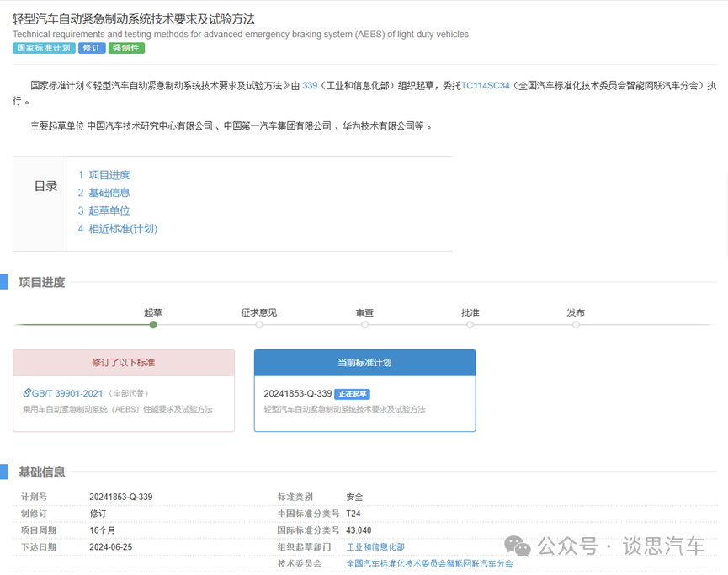728x575 pixels.
Task: Click the green 强制性 badge
Action: [126, 48]
